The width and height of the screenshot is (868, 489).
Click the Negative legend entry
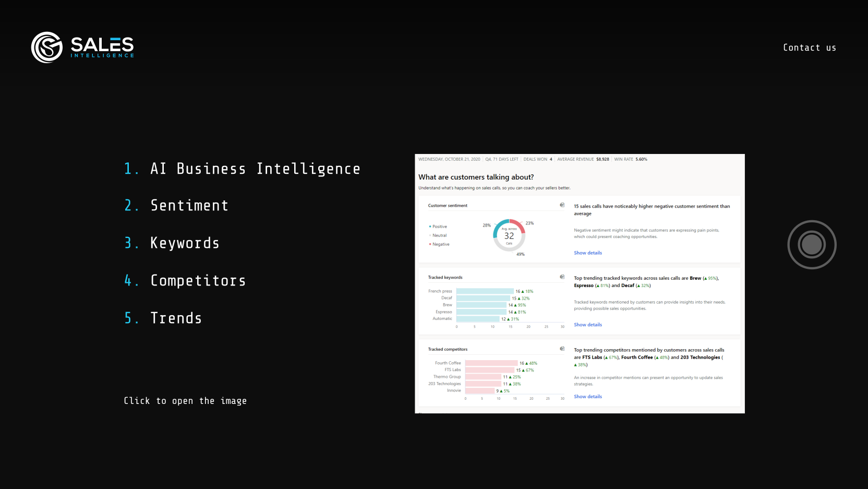point(439,244)
